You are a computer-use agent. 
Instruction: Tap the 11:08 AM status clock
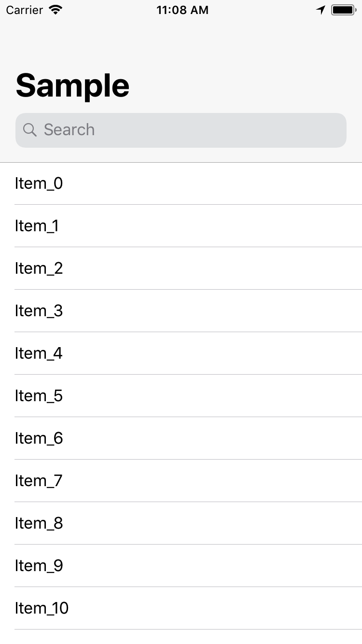click(x=182, y=10)
